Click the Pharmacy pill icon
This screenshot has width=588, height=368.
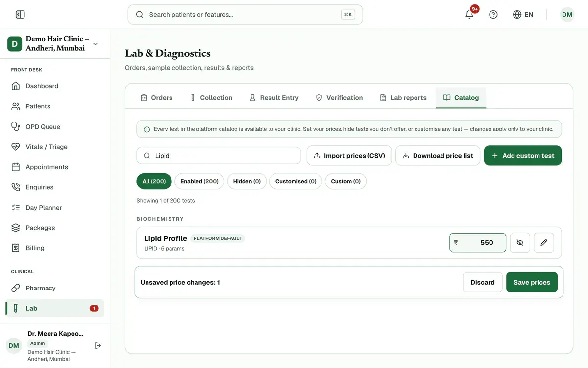coord(16,288)
